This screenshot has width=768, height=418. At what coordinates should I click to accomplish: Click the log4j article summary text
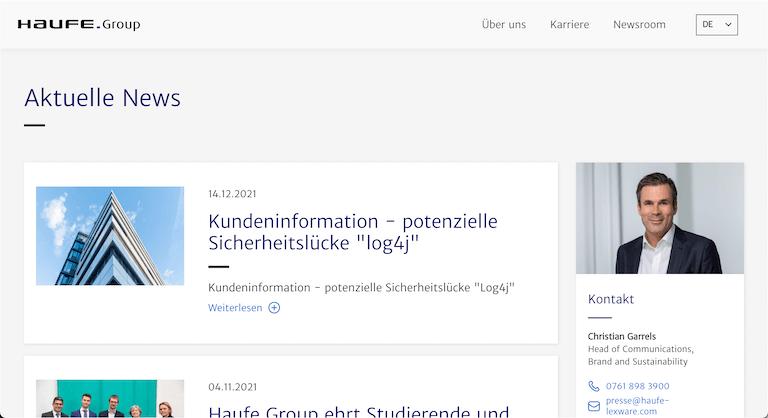(x=367, y=288)
